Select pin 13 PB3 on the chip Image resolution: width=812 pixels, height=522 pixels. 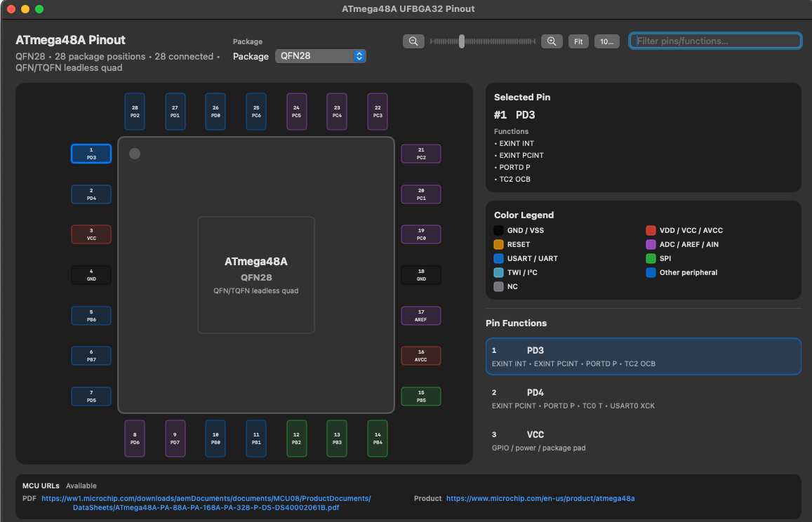337,439
